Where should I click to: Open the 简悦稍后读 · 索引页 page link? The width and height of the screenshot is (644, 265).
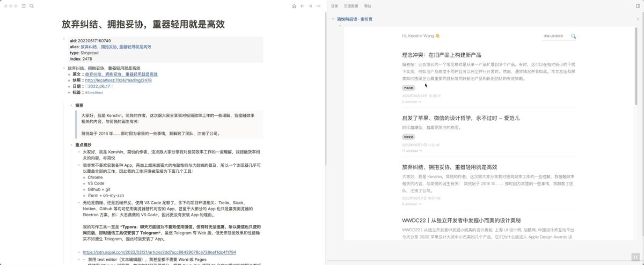click(355, 19)
